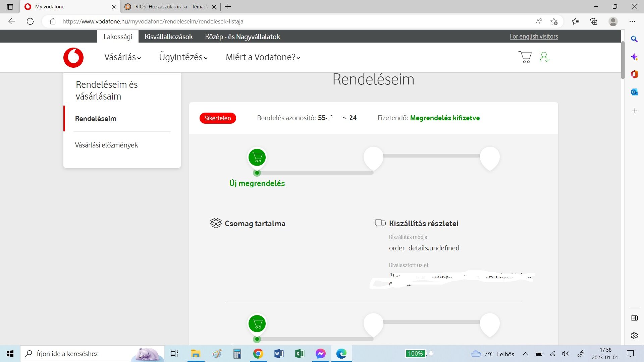Open the Collections icon

[594, 21]
